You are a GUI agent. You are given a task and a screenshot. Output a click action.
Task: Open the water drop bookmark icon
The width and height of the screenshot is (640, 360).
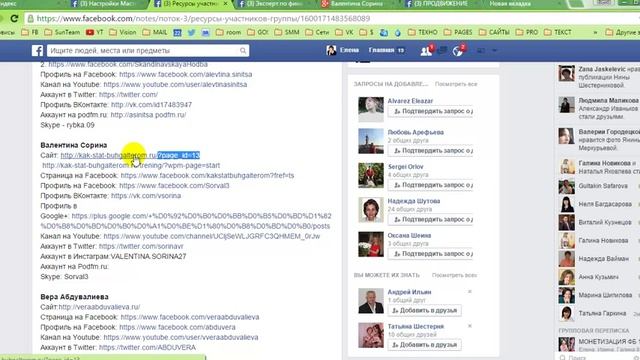pyautogui.click(x=398, y=32)
